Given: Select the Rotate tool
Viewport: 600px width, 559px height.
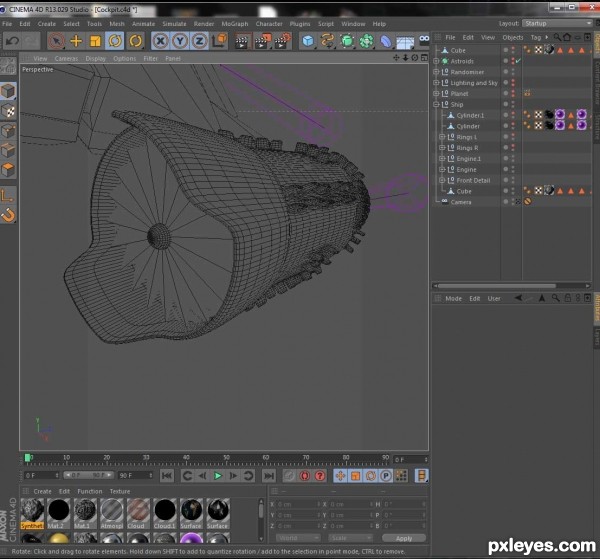Looking at the screenshot, I should pyautogui.click(x=115, y=41).
